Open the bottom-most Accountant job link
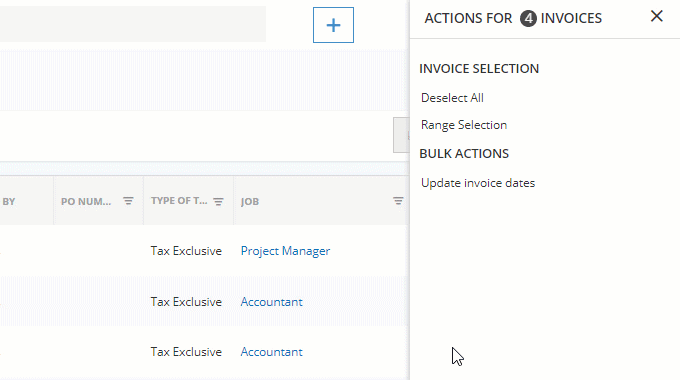The width and height of the screenshot is (680, 380). click(271, 352)
